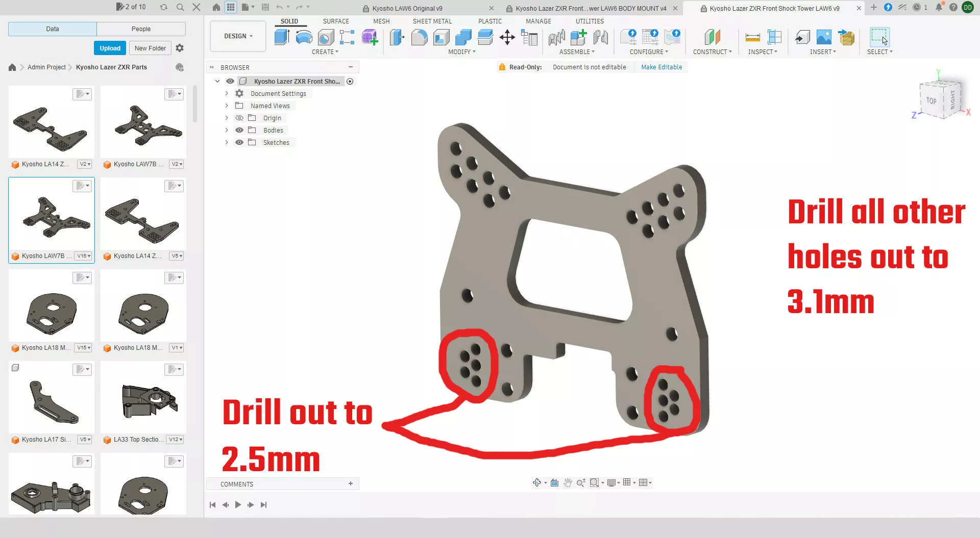Open Admin Project breadcrumb link

[x=46, y=67]
